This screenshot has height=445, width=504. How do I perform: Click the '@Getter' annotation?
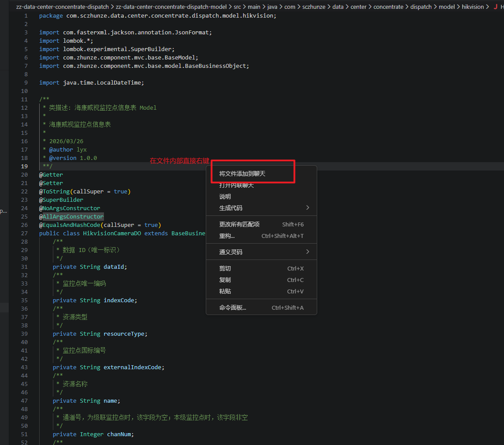point(51,174)
